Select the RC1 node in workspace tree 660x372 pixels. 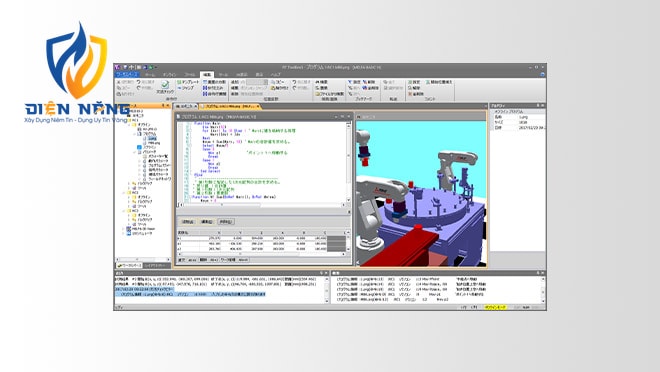click(135, 120)
